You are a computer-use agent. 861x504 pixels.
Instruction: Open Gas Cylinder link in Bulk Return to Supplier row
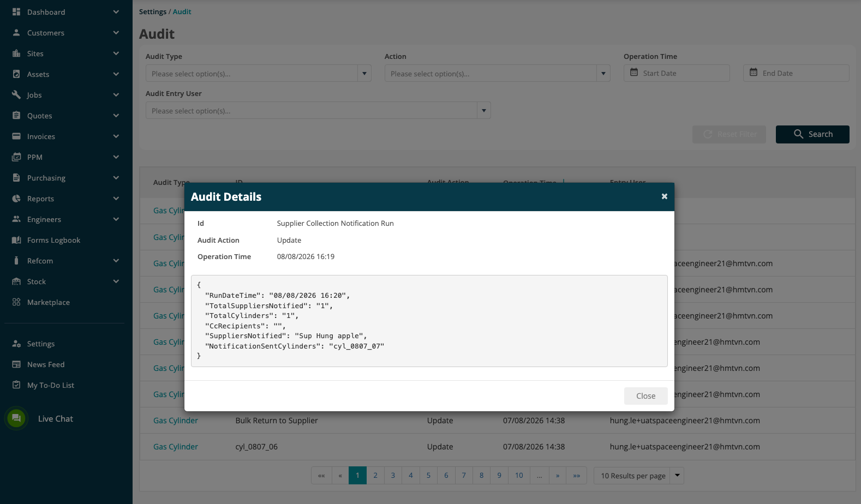point(176,421)
